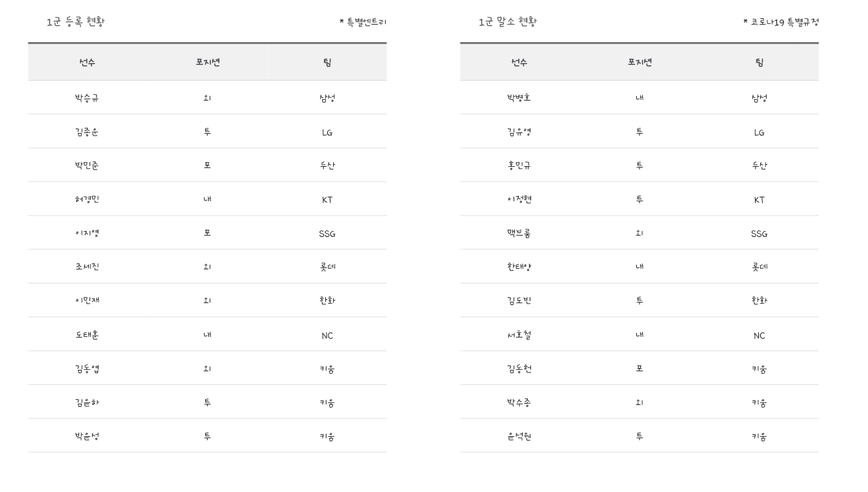The height and width of the screenshot is (492, 868).
Task: Open 허경민 player entry
Action: 87,199
